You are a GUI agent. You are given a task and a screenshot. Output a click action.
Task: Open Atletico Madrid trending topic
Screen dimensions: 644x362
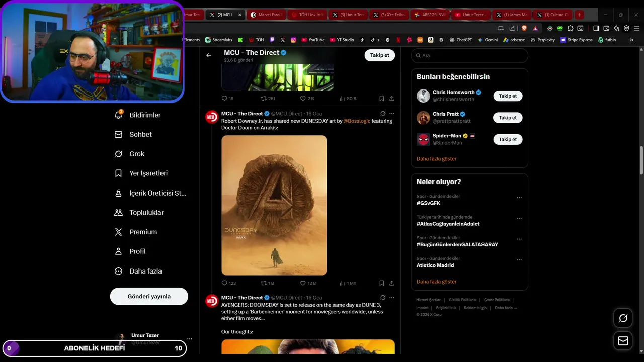coord(435,265)
